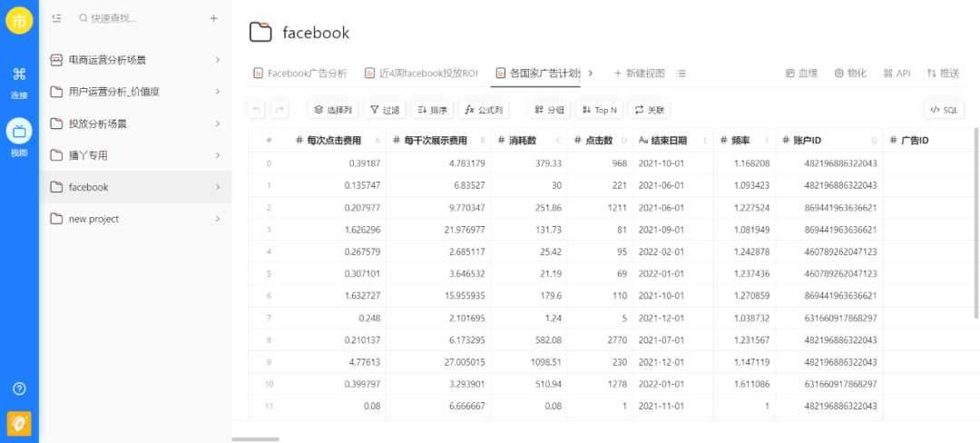Click the 播丫专用 folder icon
Viewport: 980px width, 443px height.
pos(56,155)
